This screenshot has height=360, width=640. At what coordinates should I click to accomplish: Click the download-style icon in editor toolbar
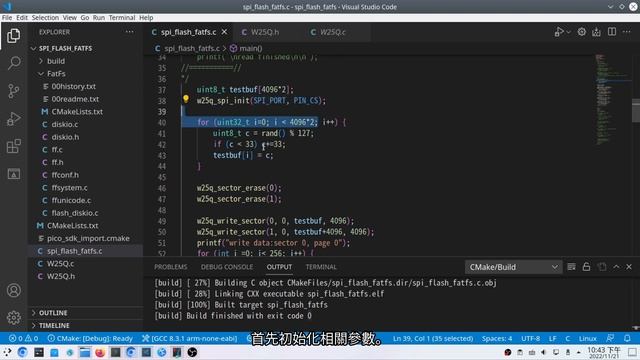tap(596, 32)
